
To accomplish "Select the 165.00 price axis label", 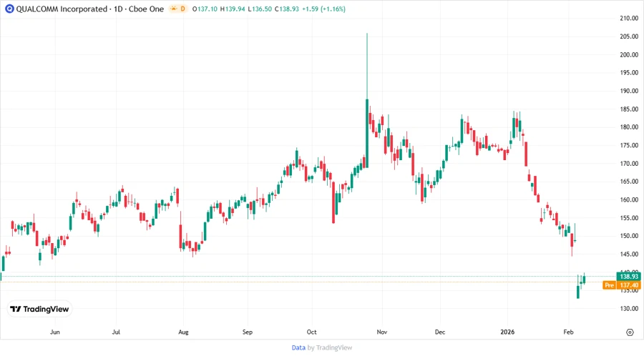I will coord(629,182).
